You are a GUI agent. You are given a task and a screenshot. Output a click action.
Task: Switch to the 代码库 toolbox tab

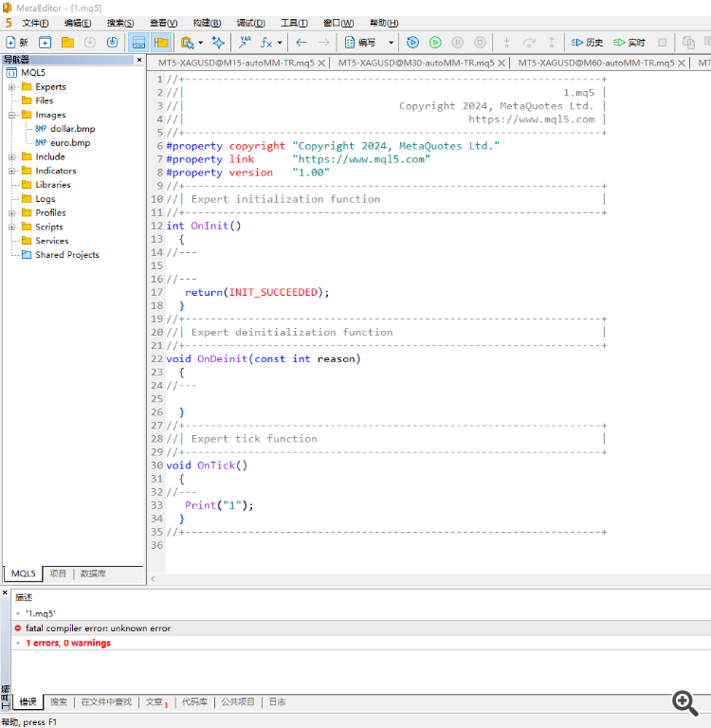(x=194, y=701)
